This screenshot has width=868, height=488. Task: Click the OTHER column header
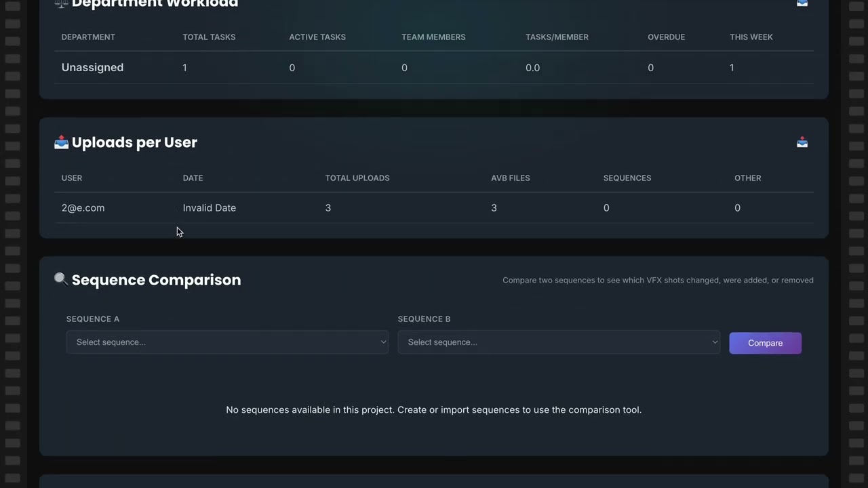748,178
